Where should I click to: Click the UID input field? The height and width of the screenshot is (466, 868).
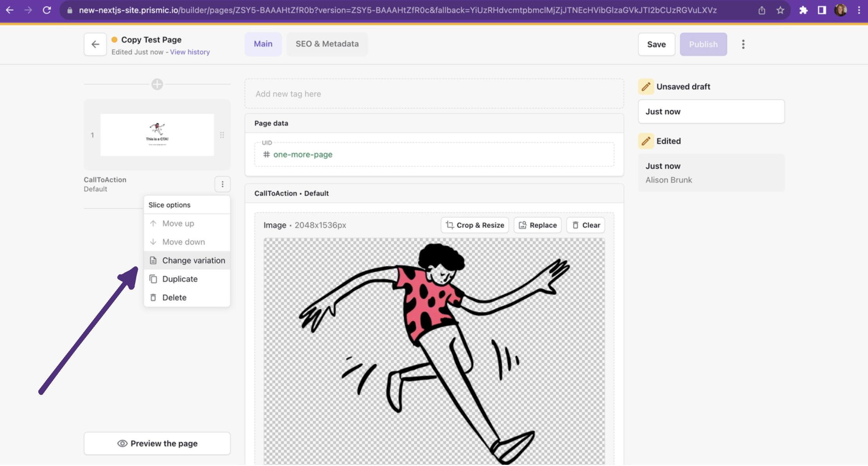(x=434, y=154)
